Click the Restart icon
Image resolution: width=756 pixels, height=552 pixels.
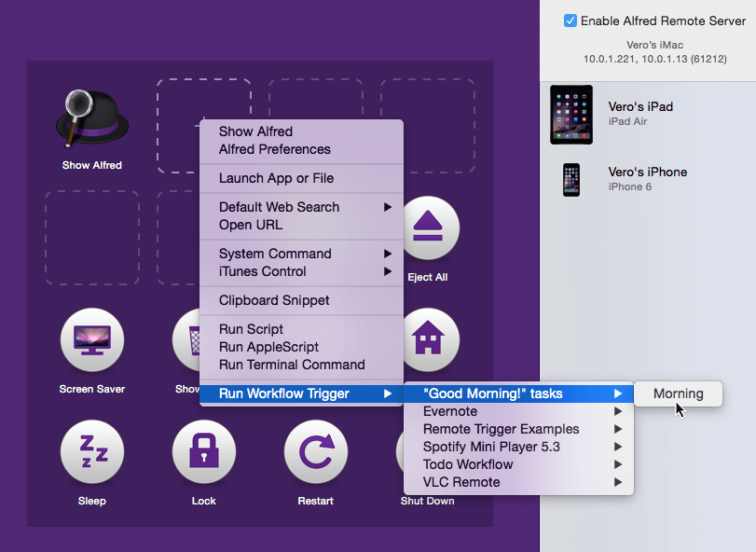(x=315, y=452)
